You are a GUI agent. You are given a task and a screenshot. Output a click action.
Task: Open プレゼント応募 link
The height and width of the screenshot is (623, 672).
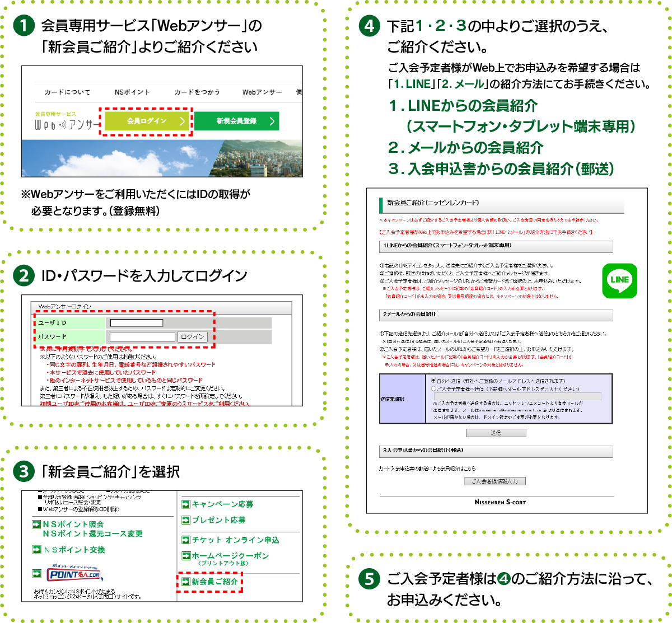click(x=218, y=520)
